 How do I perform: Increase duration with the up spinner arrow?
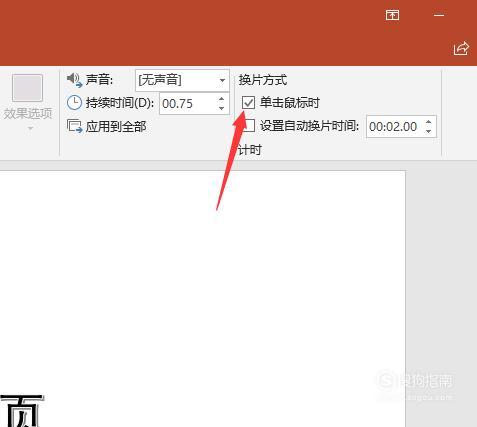pyautogui.click(x=221, y=99)
